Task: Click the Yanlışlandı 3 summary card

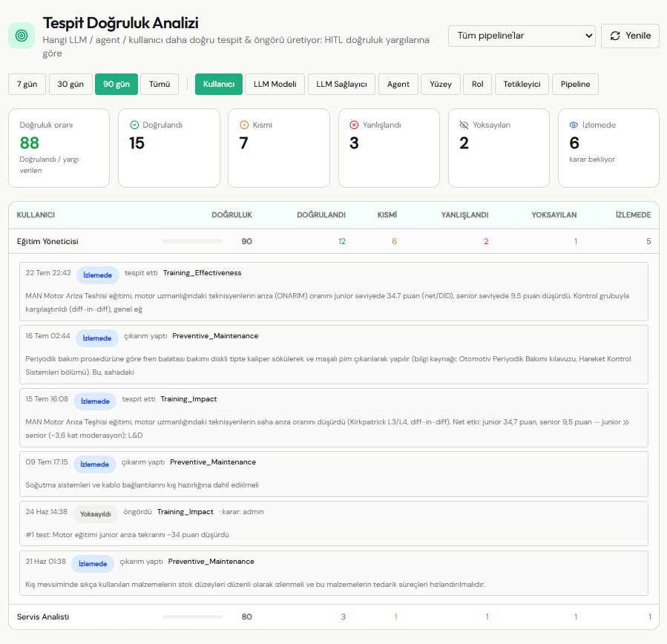Action: 389,148
